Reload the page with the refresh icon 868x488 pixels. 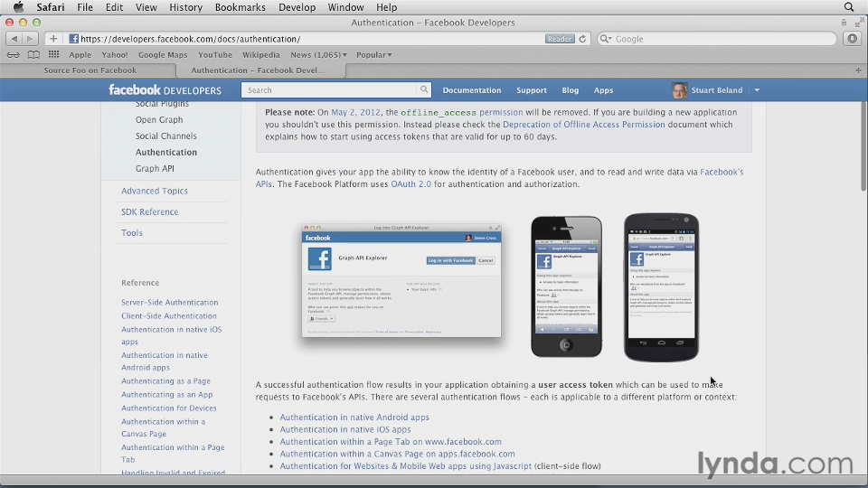pos(583,39)
